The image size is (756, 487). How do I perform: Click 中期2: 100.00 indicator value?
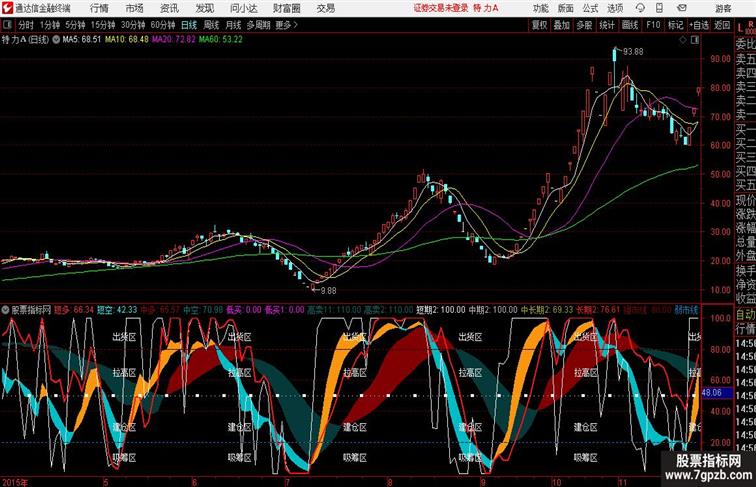493,310
